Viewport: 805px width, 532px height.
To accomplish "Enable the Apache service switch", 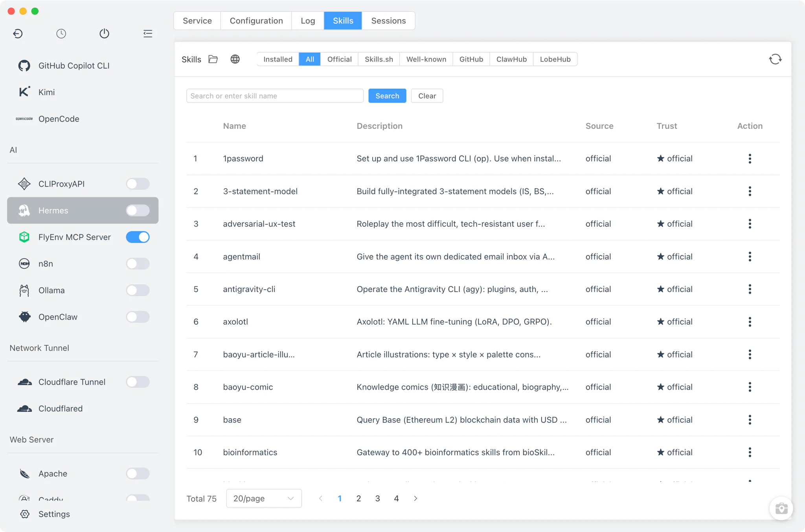I will (x=138, y=474).
